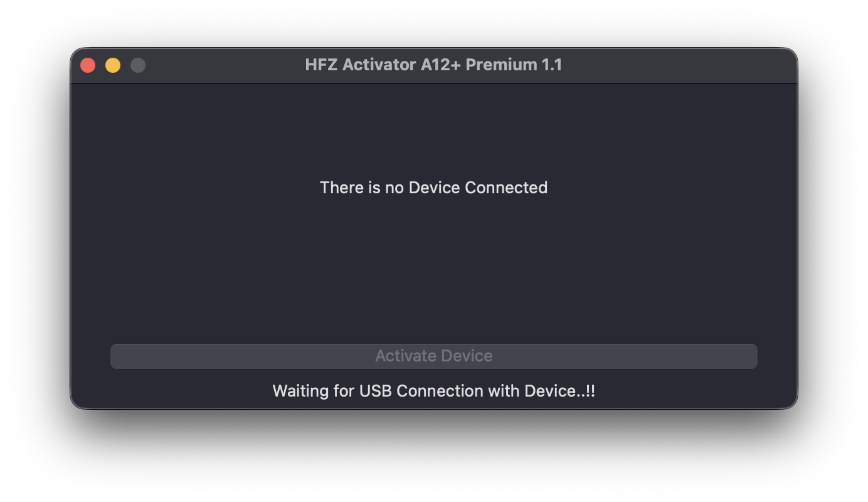Click the 'There is no Device Connected' message
The image size is (868, 502).
433,187
